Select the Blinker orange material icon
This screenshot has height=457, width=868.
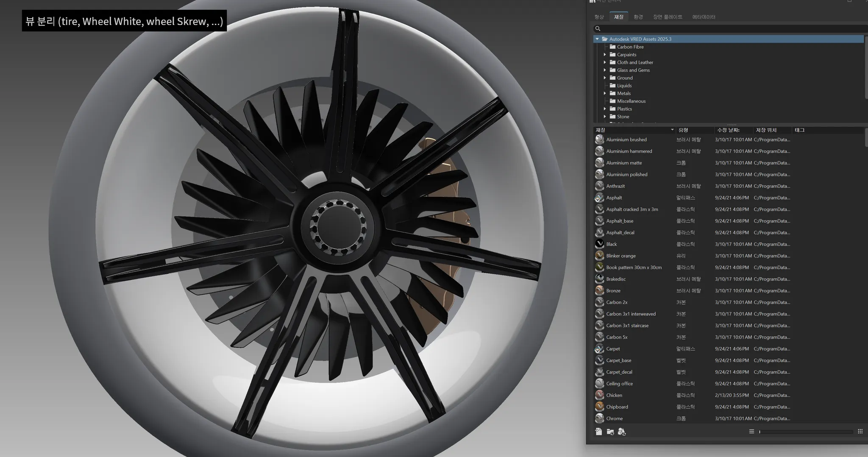pyautogui.click(x=599, y=256)
